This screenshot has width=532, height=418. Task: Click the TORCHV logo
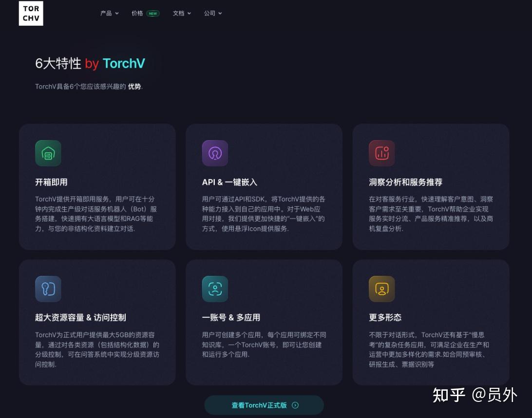(x=31, y=13)
